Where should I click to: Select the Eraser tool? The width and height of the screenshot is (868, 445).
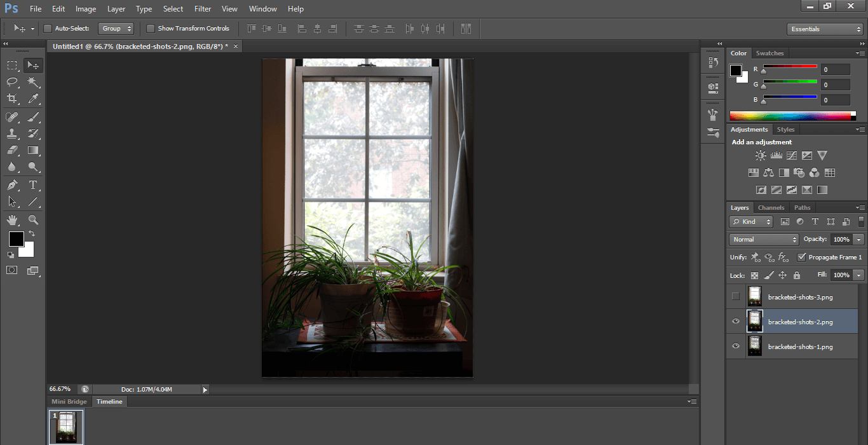[12, 151]
